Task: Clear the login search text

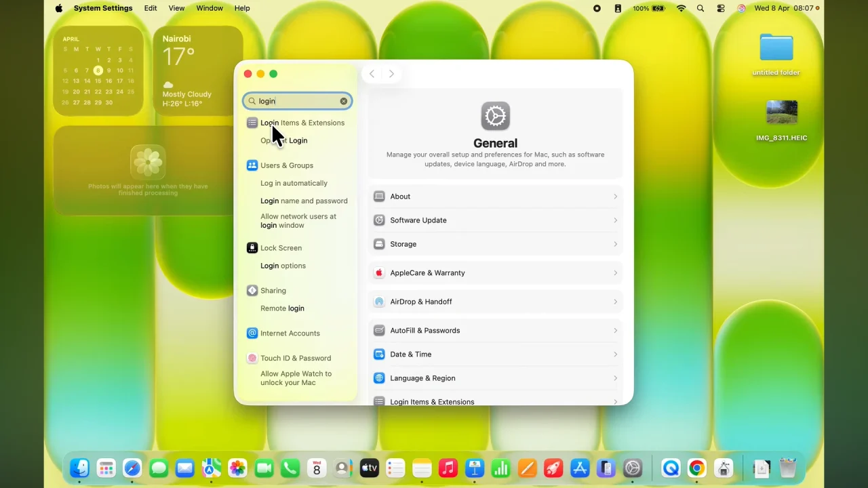Action: (344, 100)
